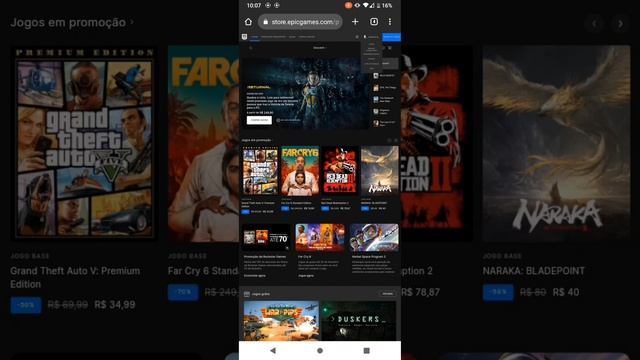
Task: Open the Jogos em promoção section link
Action: tap(257, 140)
